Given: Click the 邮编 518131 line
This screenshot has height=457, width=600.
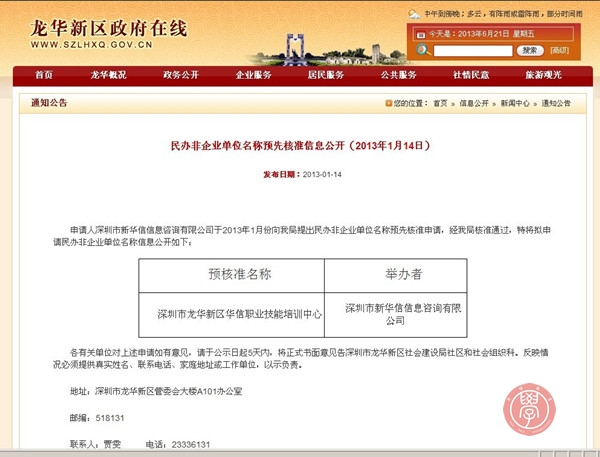Looking at the screenshot, I should pos(97,418).
